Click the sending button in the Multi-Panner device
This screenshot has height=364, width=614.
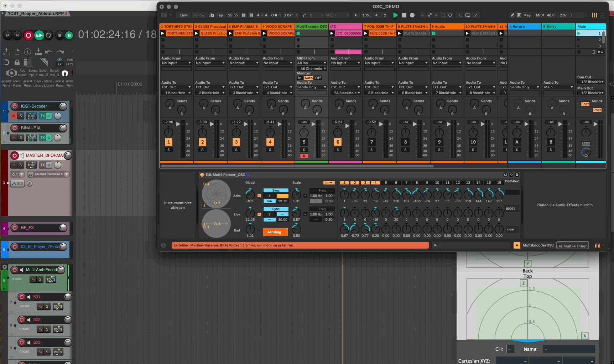tap(275, 232)
